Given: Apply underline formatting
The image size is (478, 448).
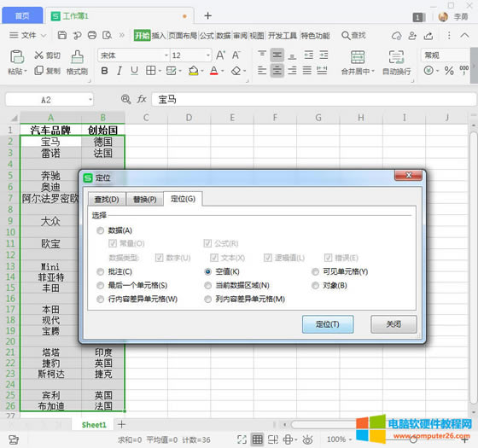Looking at the screenshot, I should point(134,71).
